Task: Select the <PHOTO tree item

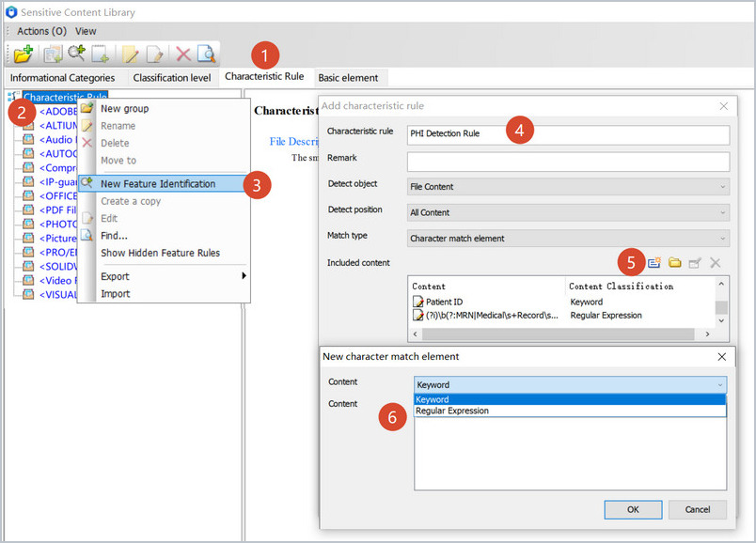Action: [x=57, y=224]
